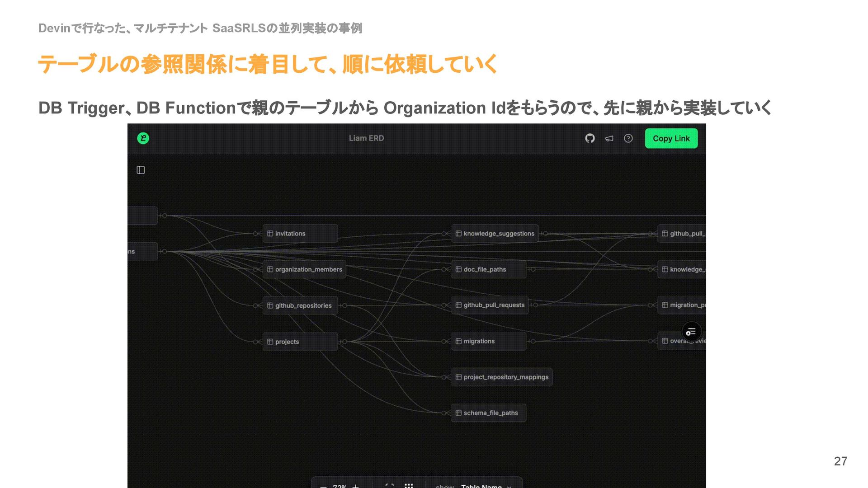Select the schema_file_paths table name
The width and height of the screenshot is (868, 488).
[x=491, y=413]
